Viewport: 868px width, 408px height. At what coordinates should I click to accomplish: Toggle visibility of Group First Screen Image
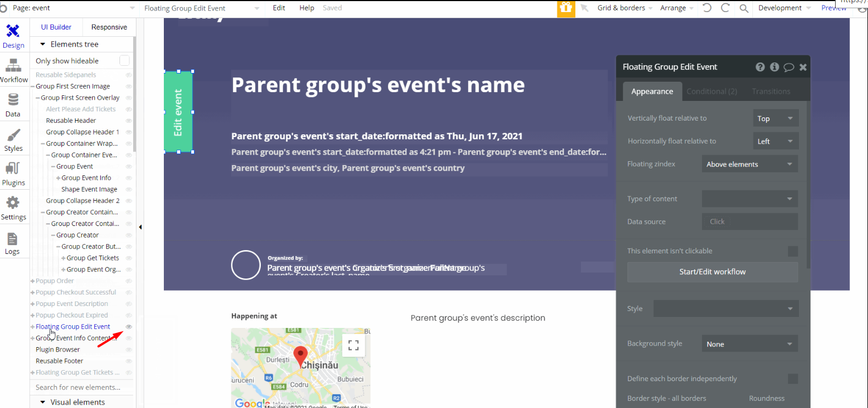tap(129, 87)
